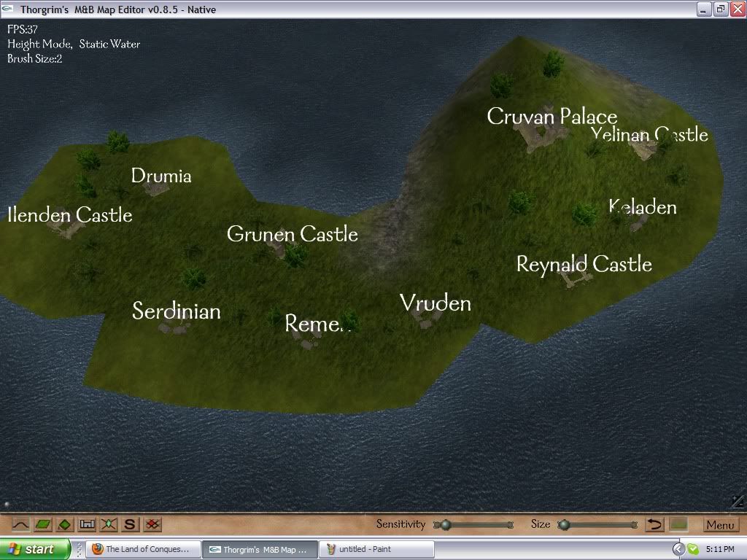Switch to the untitled - Paint taskbar tab
Image resolution: width=747 pixels, height=560 pixels.
click(x=376, y=548)
